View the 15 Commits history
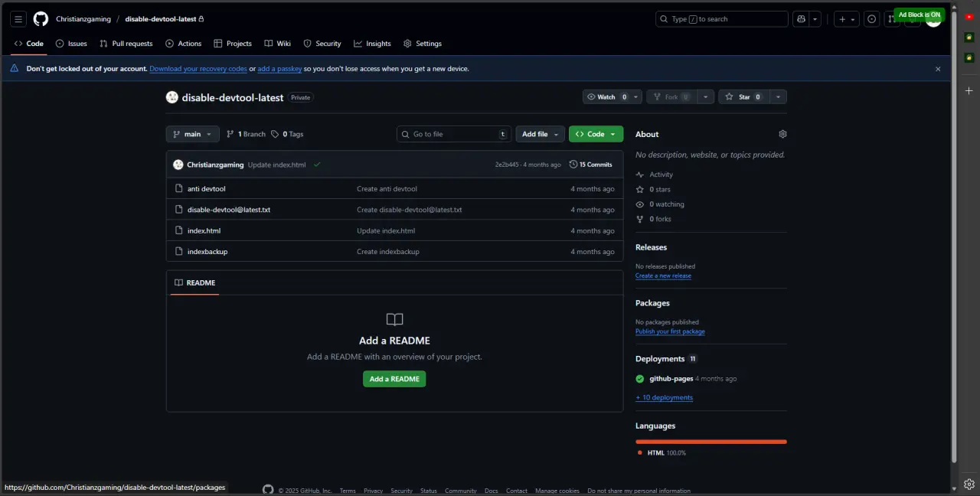The image size is (980, 496). tap(591, 165)
